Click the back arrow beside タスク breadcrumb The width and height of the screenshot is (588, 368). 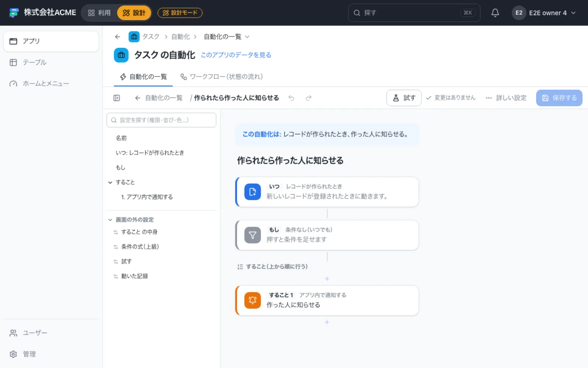pos(118,37)
